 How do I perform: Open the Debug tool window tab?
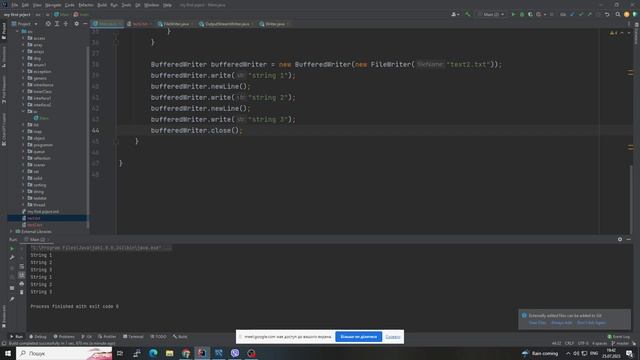tap(38, 337)
